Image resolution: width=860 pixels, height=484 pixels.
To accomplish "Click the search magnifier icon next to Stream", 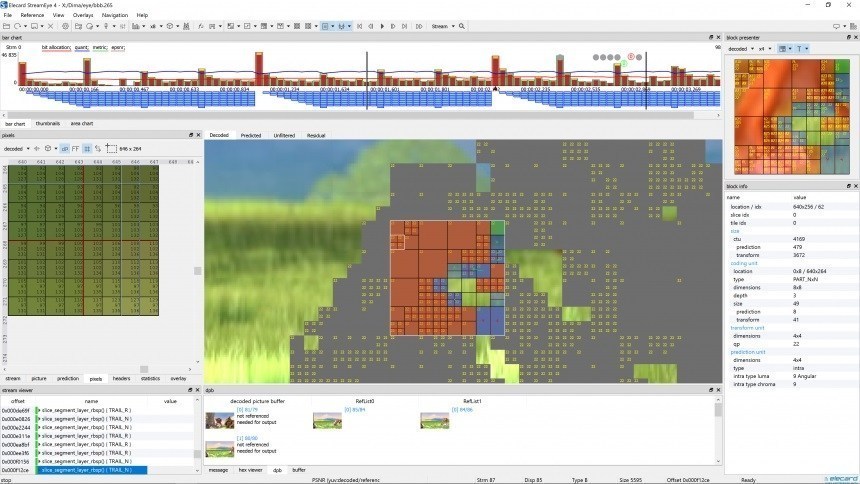I will click(x=460, y=26).
